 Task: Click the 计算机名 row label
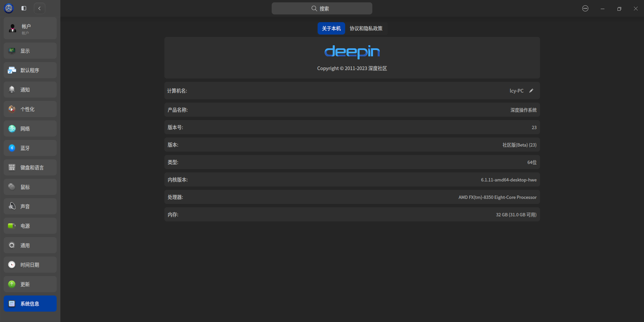point(177,91)
